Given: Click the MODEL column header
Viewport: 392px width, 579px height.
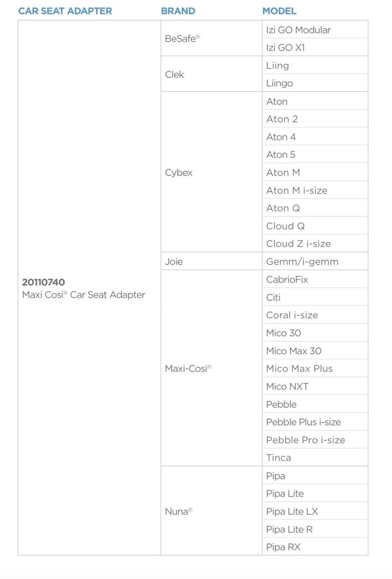Looking at the screenshot, I should pos(279,11).
